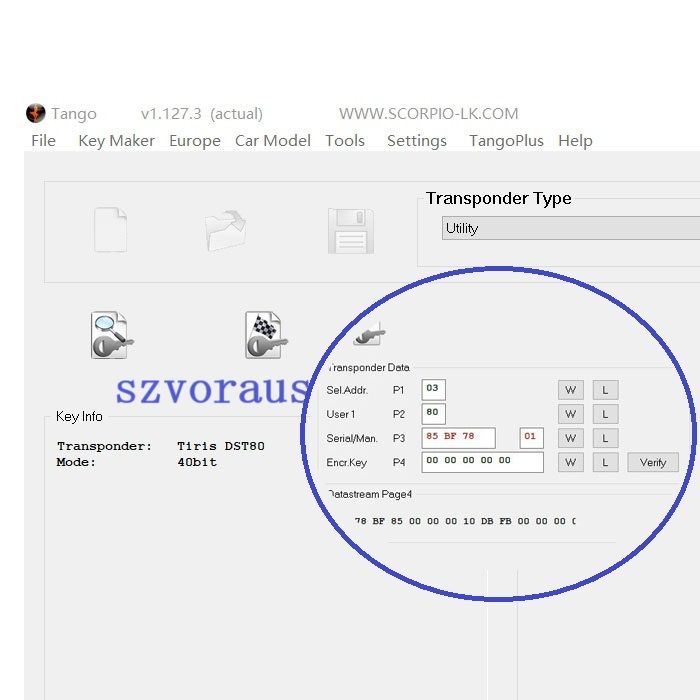700x700 pixels.
Task: Open the Settings menu
Action: (416, 141)
